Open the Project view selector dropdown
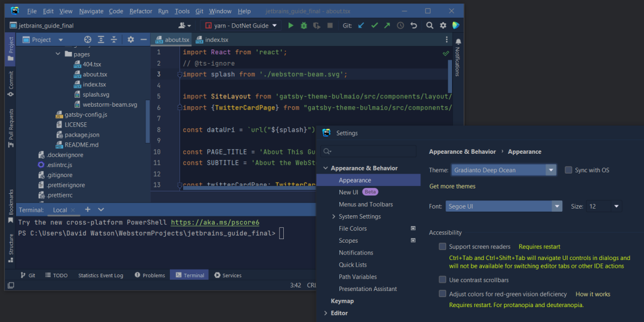The height and width of the screenshot is (322, 644). [43, 40]
